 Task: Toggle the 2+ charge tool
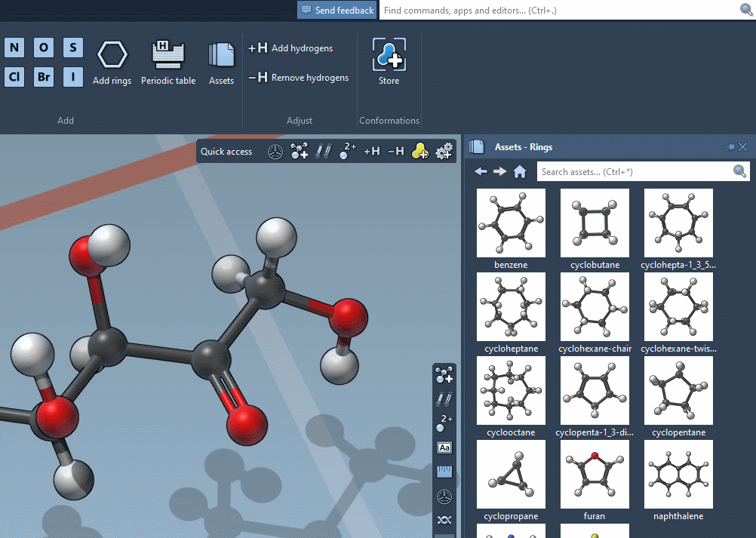pyautogui.click(x=346, y=151)
